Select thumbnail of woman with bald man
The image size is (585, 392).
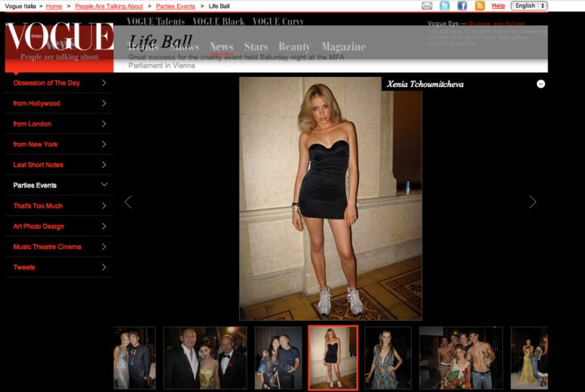click(x=279, y=358)
